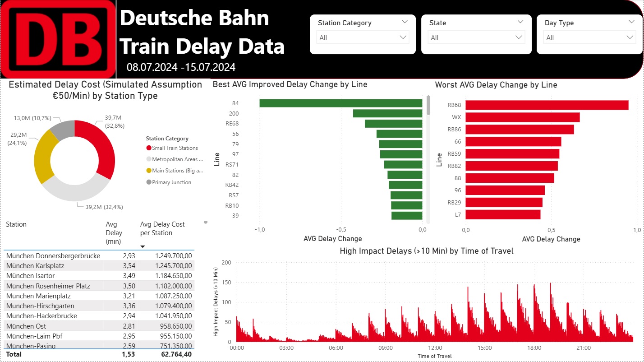Screen dimensions: 644x362
Task: Click the red bar for line 88
Action: point(510,178)
